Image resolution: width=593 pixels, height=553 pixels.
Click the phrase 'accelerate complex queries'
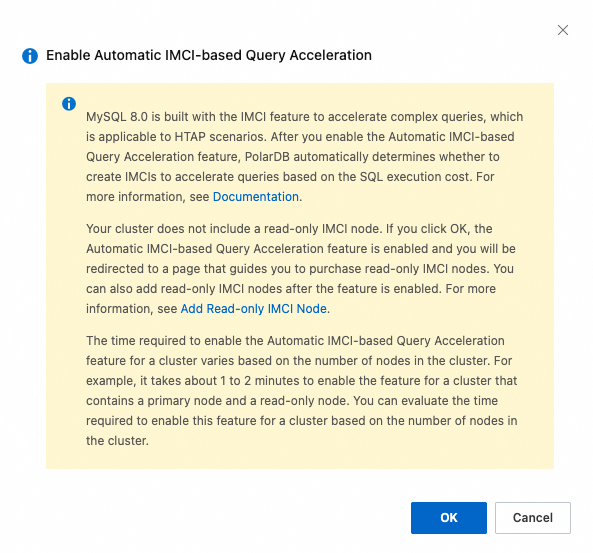click(x=406, y=117)
